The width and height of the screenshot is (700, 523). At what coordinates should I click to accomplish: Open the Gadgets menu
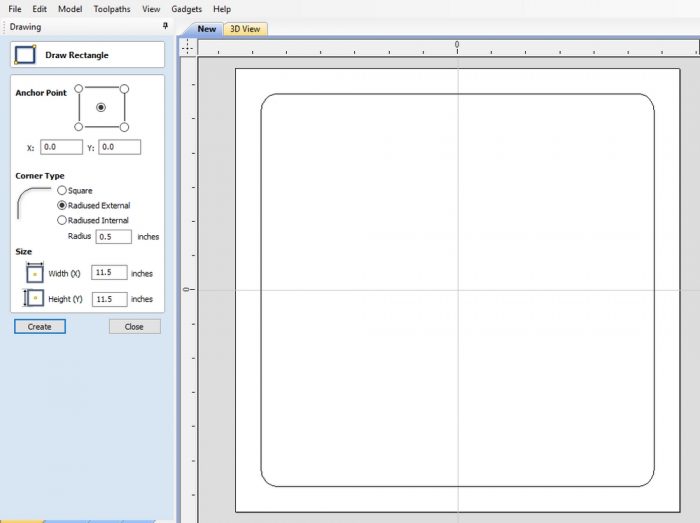[186, 9]
